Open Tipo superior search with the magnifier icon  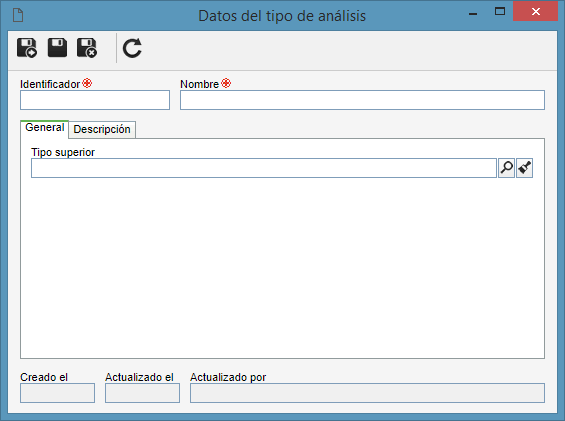click(506, 168)
